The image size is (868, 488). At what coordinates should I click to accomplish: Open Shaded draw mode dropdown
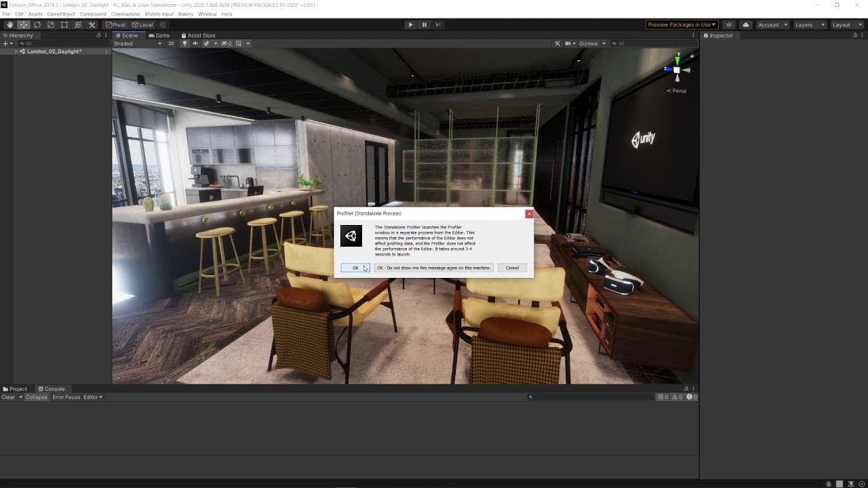tap(138, 43)
